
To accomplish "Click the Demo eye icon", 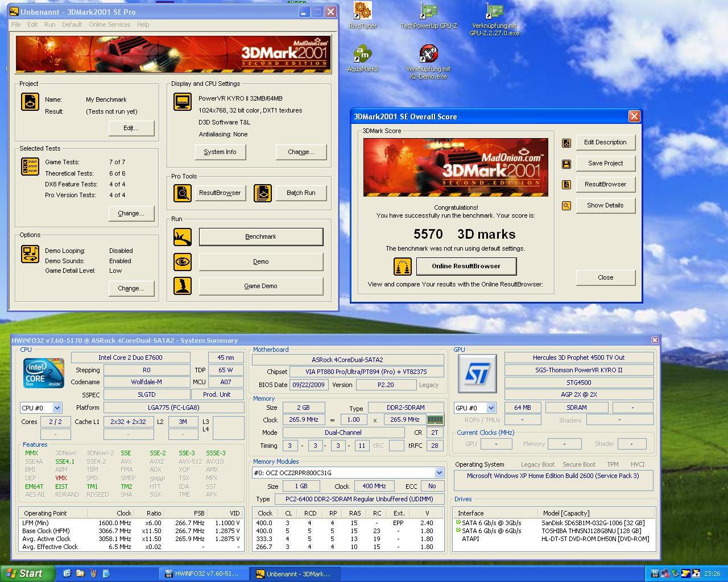I will point(183,261).
